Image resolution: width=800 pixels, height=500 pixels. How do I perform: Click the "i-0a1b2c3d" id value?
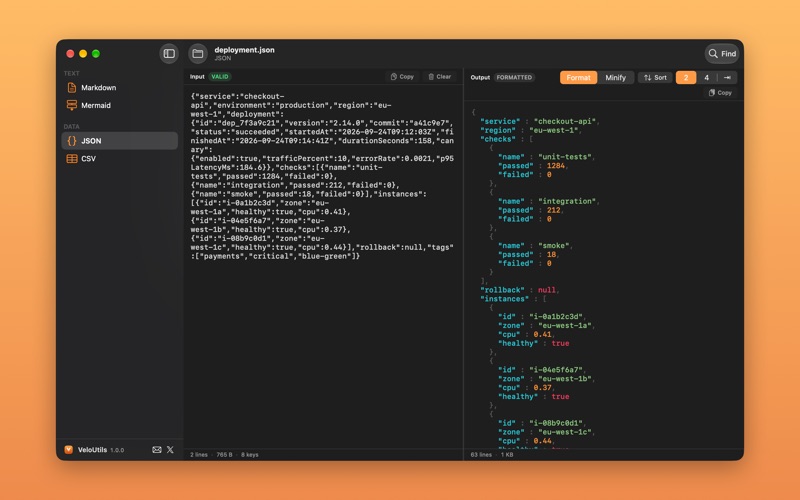[556, 317]
